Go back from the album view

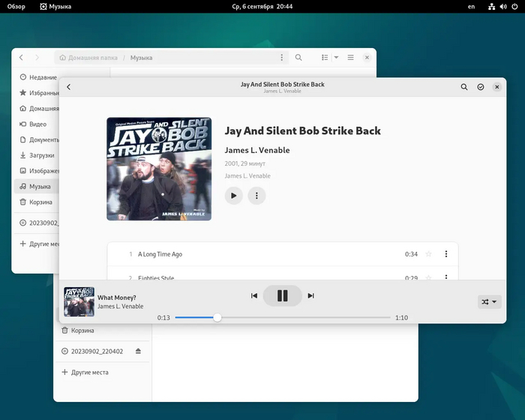coord(69,87)
